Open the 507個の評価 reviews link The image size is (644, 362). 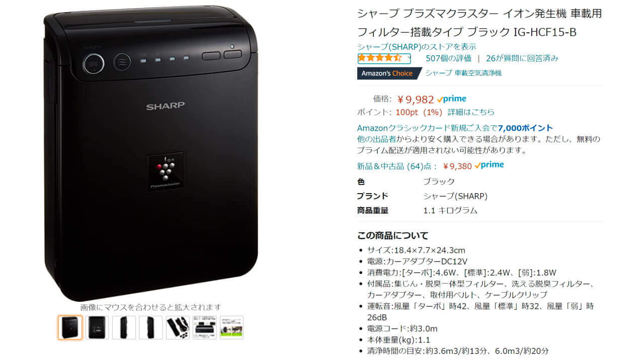448,58
